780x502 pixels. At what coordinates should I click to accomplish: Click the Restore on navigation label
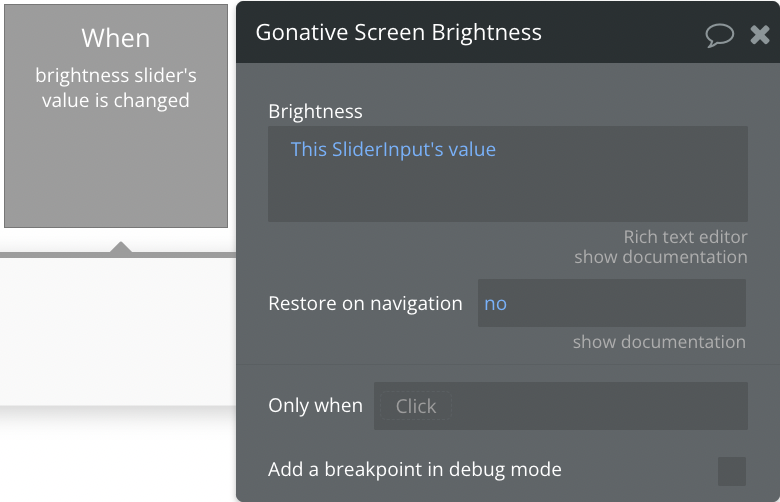pyautogui.click(x=365, y=303)
